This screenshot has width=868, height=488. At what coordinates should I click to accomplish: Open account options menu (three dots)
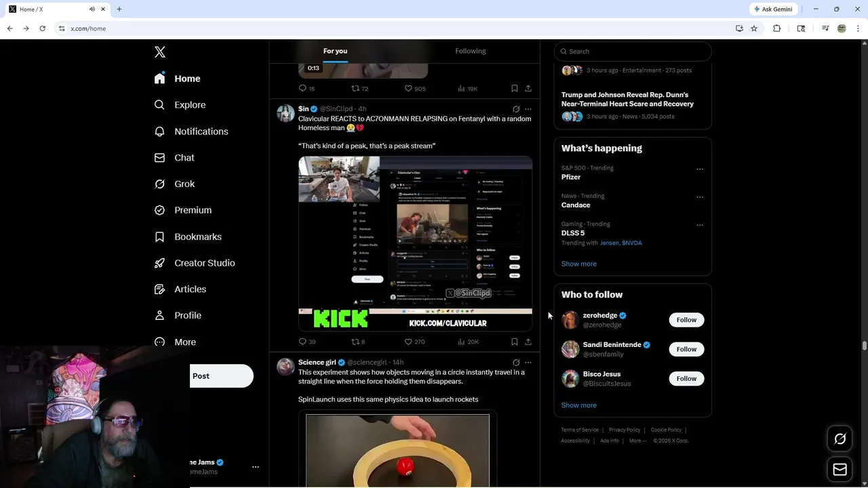pyautogui.click(x=256, y=467)
